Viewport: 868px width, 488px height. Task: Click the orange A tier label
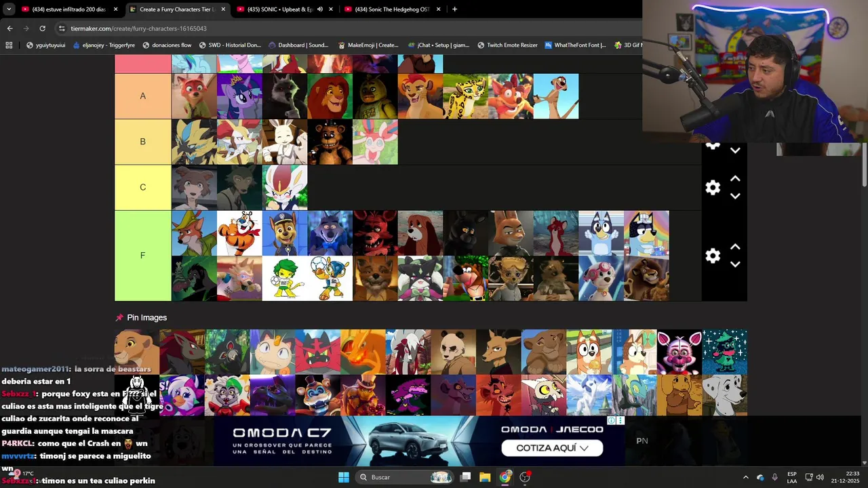tap(142, 96)
